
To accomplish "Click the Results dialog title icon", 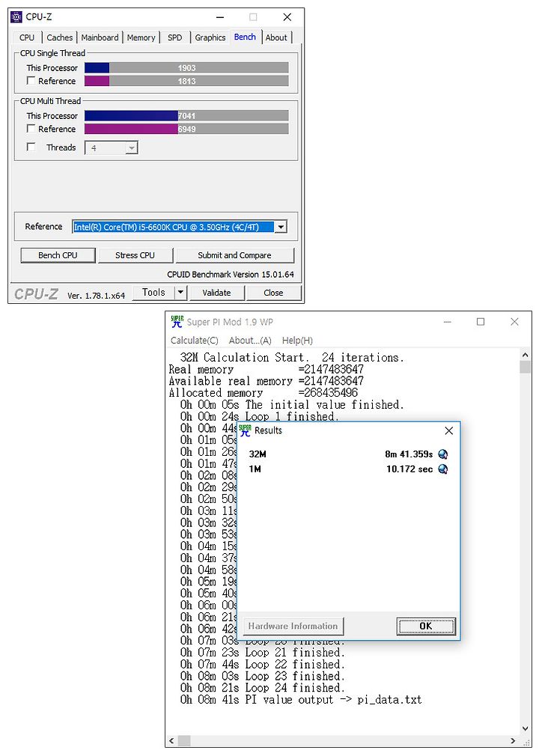I will 246,430.
